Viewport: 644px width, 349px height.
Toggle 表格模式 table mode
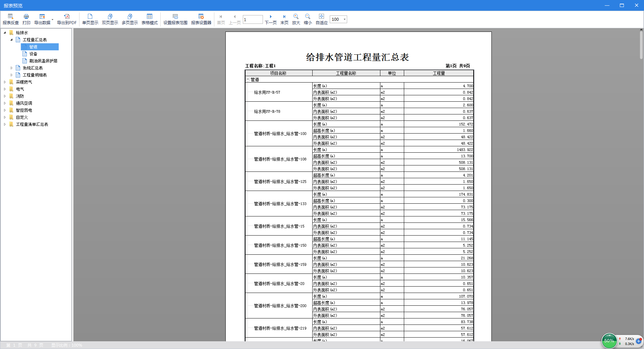[x=150, y=19]
